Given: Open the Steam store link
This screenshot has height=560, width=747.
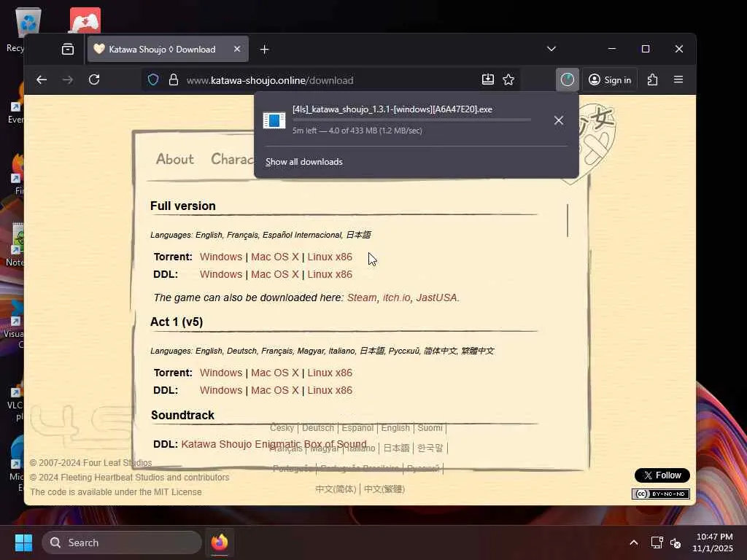Looking at the screenshot, I should tap(362, 297).
